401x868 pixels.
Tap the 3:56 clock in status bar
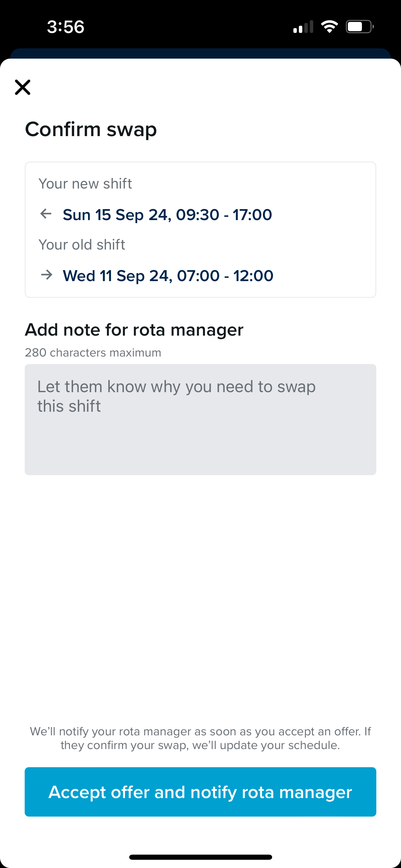[65, 27]
